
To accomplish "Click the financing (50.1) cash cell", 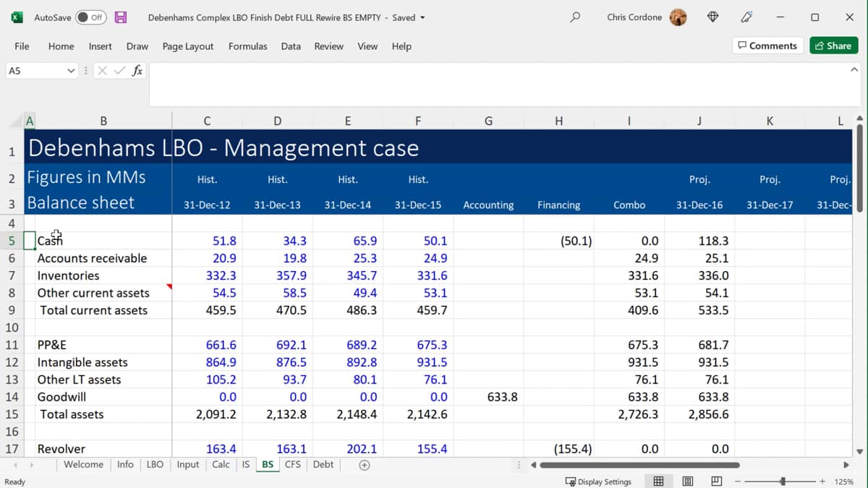I will [558, 241].
